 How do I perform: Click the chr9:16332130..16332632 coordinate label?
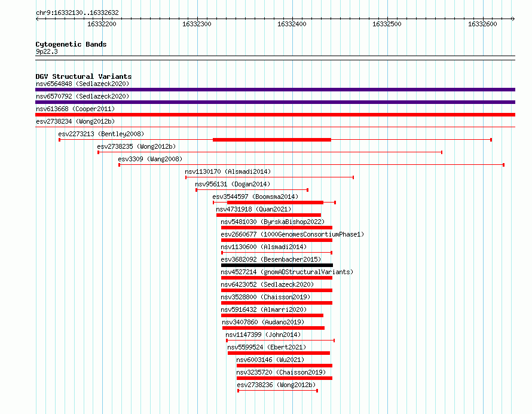[77, 13]
